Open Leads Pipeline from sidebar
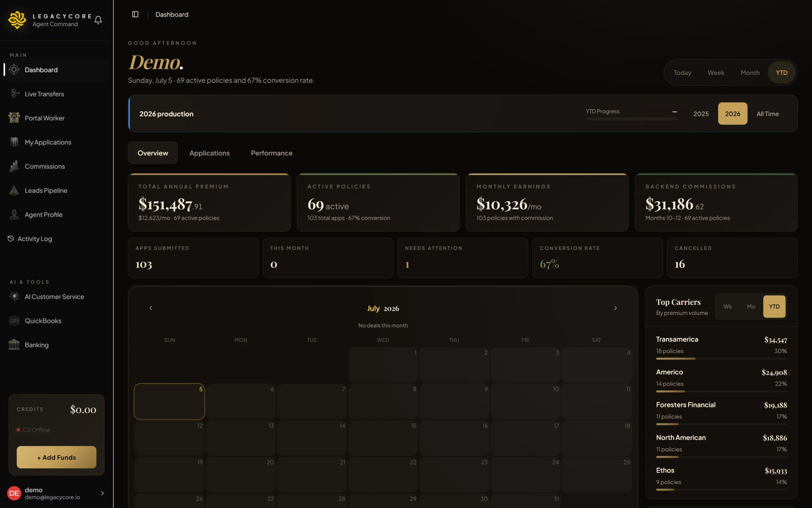The width and height of the screenshot is (812, 508). click(57, 190)
